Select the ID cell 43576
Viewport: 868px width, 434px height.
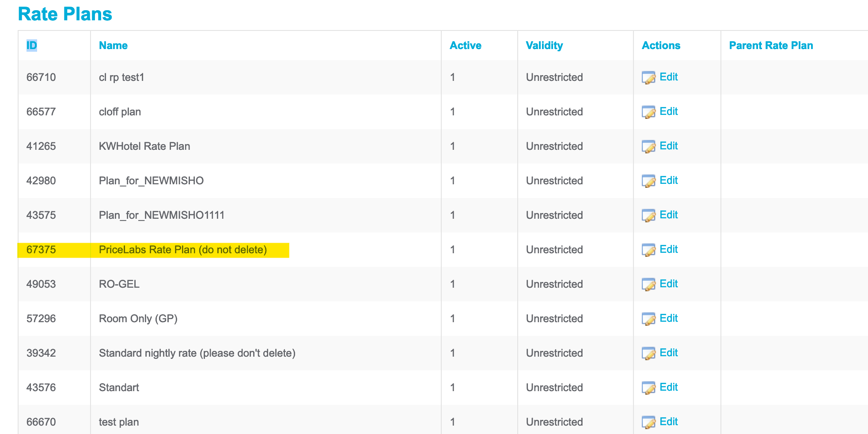point(41,388)
